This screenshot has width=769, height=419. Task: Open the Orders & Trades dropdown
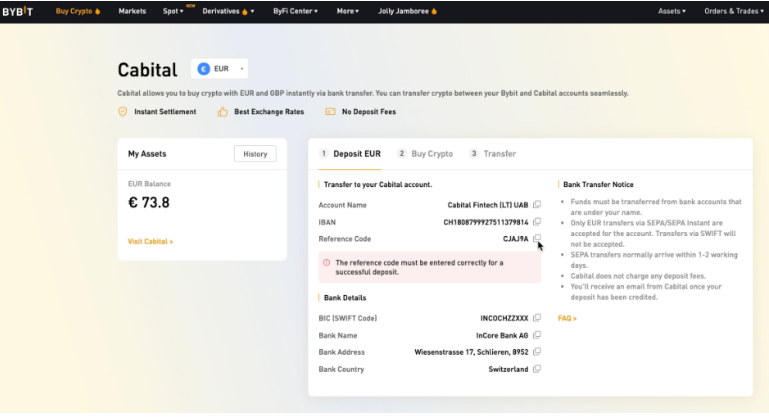tap(734, 11)
